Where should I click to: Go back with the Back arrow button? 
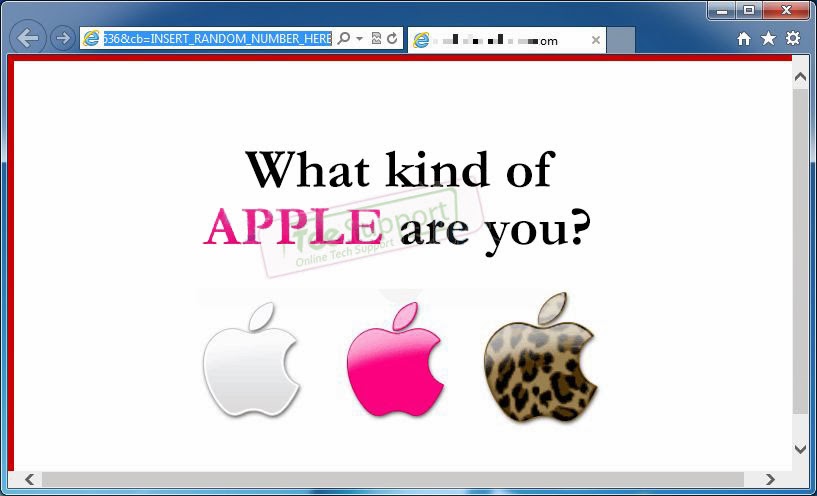point(28,38)
